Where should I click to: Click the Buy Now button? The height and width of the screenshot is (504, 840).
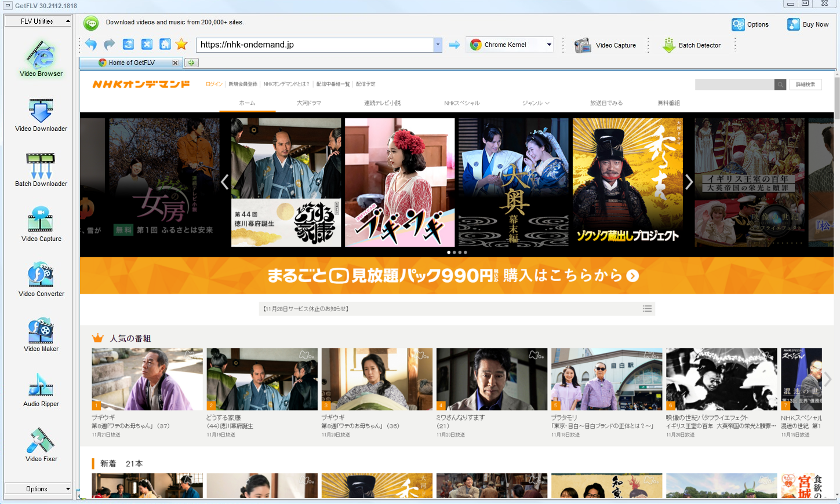click(x=808, y=24)
